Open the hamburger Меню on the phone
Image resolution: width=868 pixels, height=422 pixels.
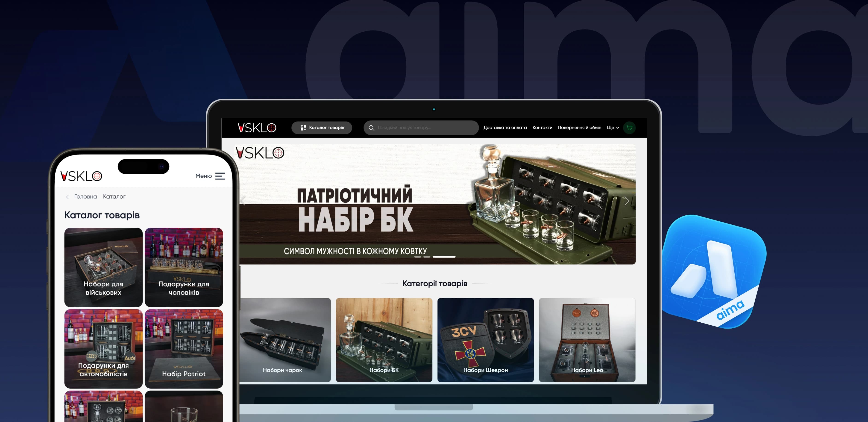click(210, 176)
